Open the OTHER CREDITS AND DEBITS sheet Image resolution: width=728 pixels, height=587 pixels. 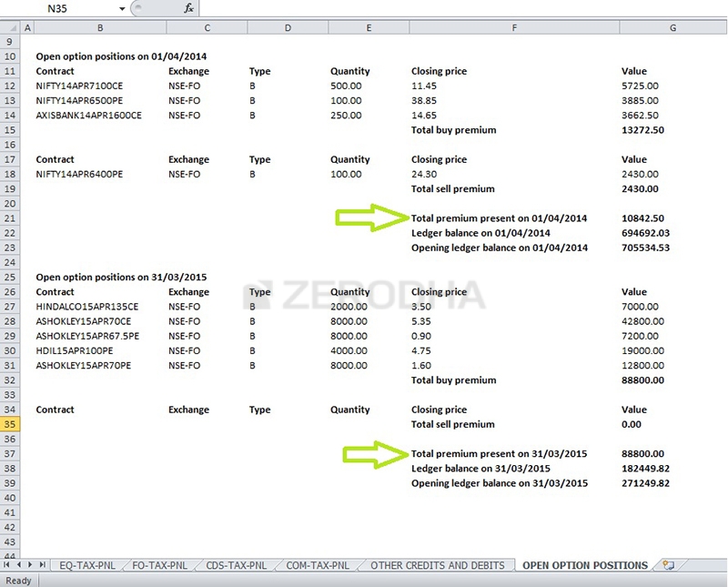click(x=439, y=564)
